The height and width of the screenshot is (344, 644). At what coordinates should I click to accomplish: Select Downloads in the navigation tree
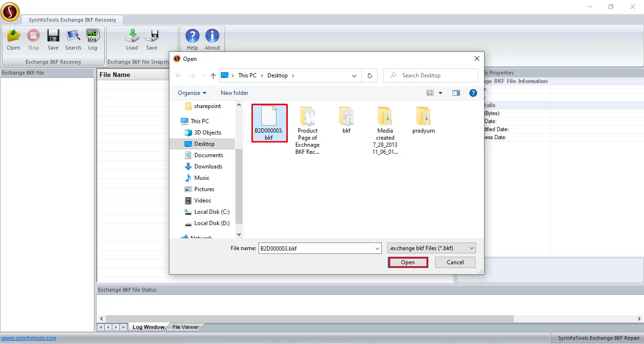(x=208, y=167)
